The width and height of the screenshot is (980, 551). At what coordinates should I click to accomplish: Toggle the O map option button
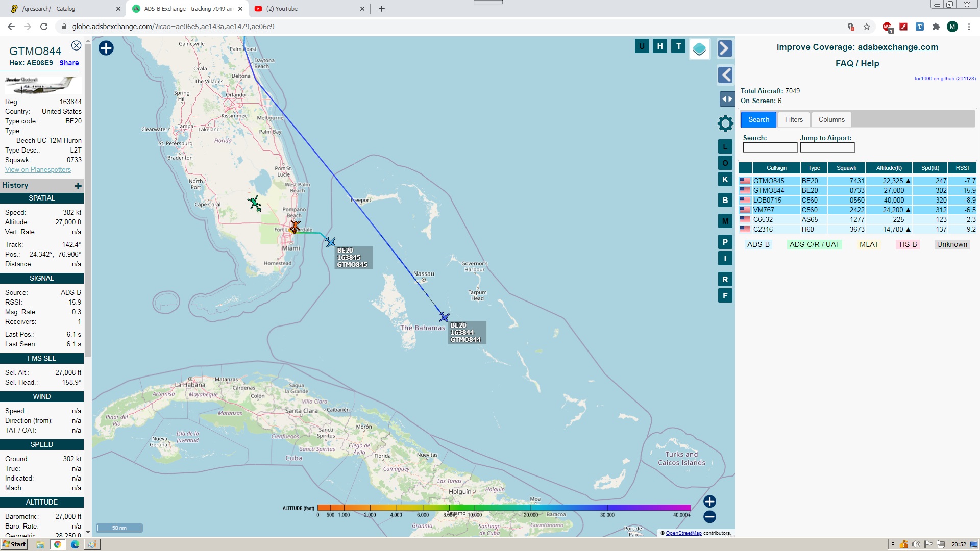(725, 163)
